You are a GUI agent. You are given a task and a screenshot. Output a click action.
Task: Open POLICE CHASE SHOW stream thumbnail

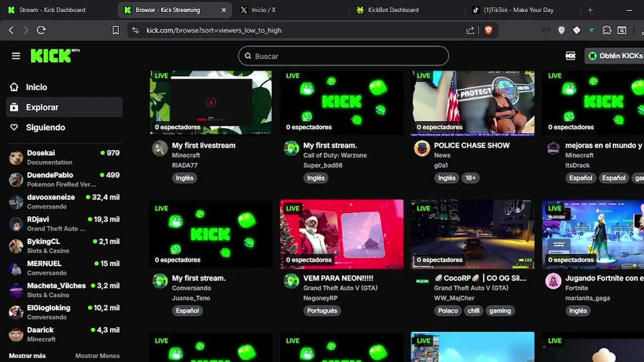[x=473, y=102]
